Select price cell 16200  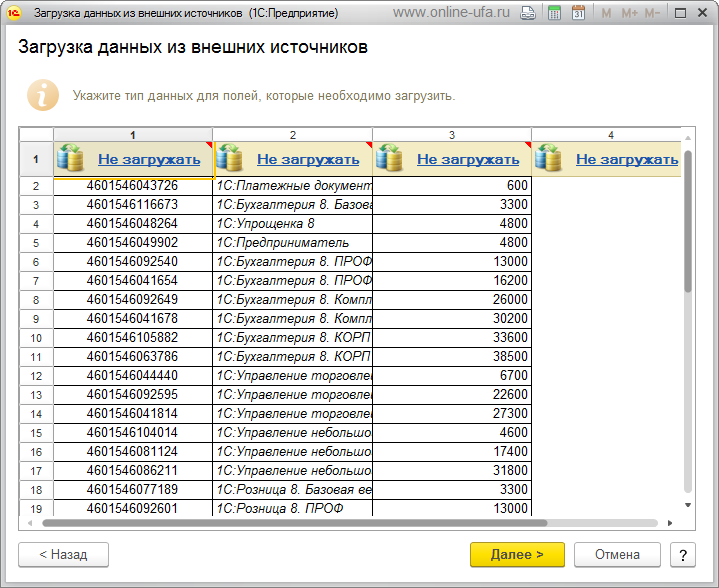[x=452, y=281]
